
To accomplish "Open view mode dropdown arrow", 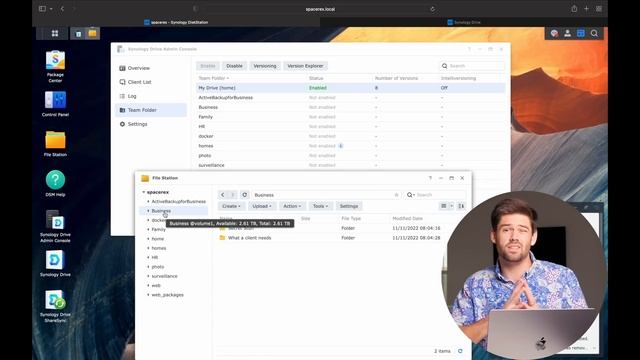I will tap(451, 206).
